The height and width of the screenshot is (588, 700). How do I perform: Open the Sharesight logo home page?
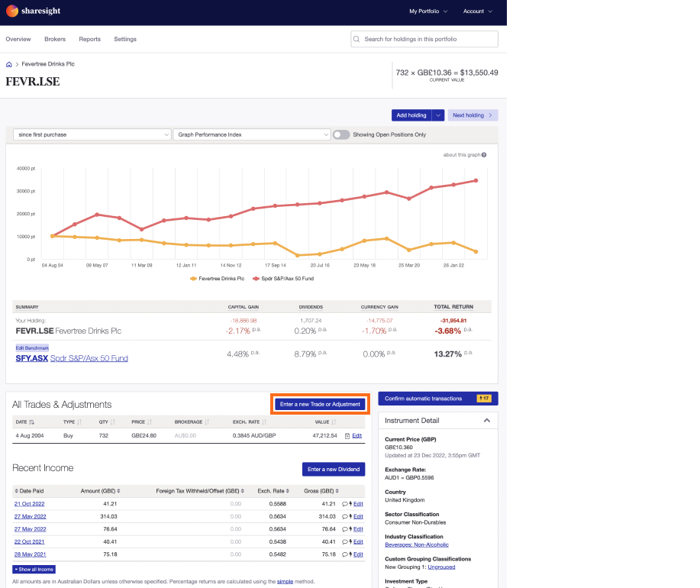[34, 11]
